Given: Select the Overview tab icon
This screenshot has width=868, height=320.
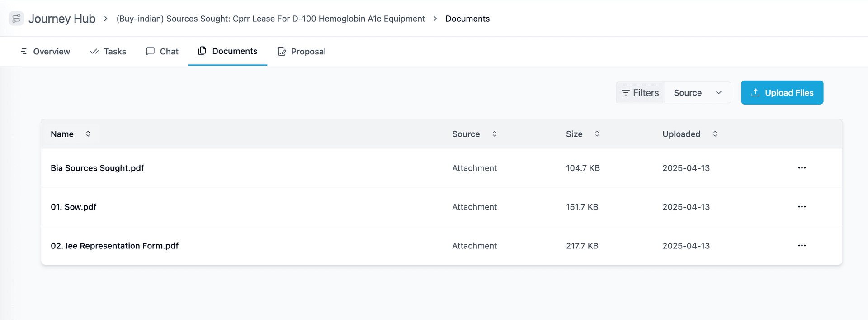Looking at the screenshot, I should point(24,51).
